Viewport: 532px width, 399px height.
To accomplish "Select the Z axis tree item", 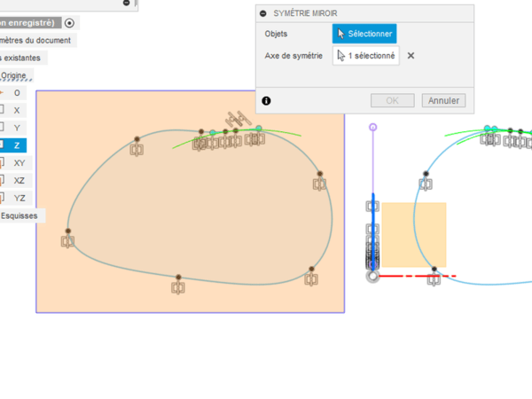I will click(x=17, y=145).
